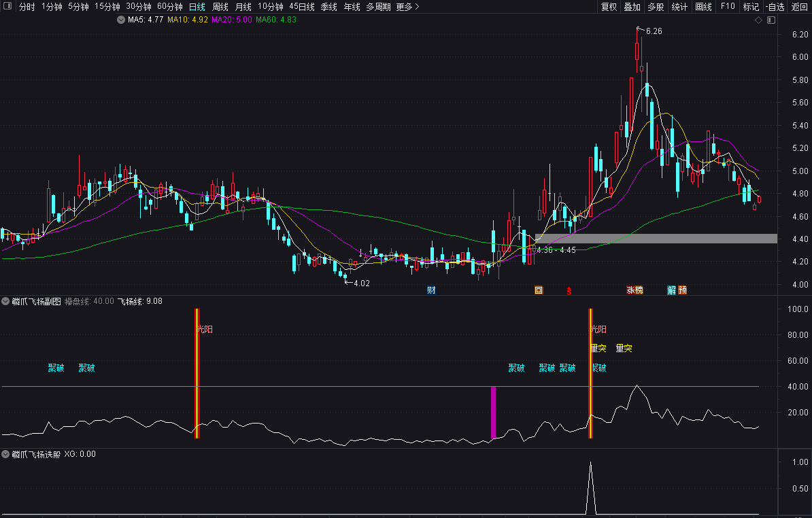Click the 复权 adjustment button
This screenshot has height=518, width=812.
click(609, 7)
